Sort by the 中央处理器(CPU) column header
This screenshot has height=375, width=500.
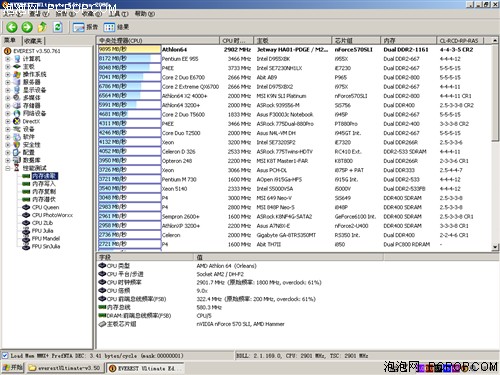click(x=158, y=41)
